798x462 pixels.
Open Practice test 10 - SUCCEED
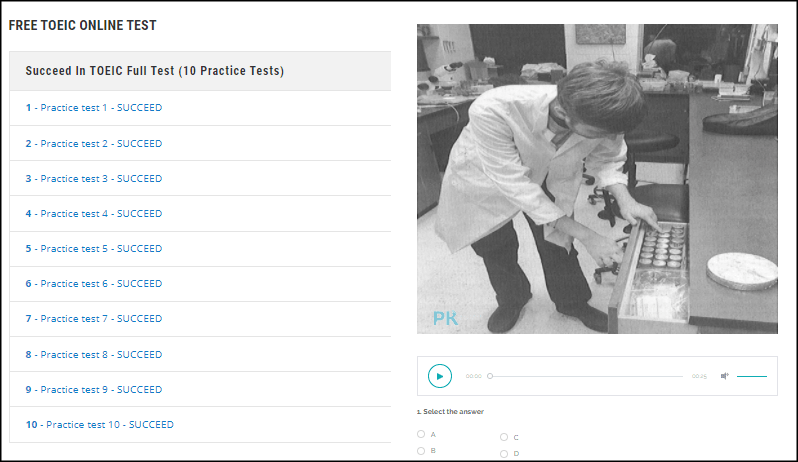pos(100,424)
